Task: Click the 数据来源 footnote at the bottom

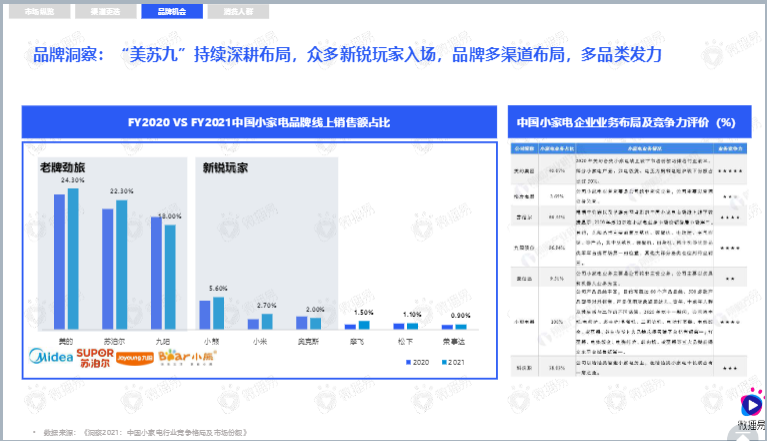Action: (x=145, y=432)
